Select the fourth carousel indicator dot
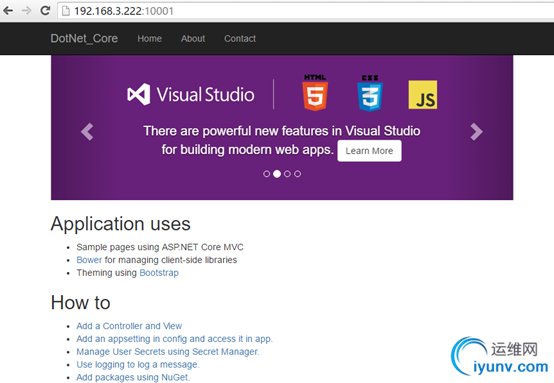The image size is (554, 383). coord(297,174)
